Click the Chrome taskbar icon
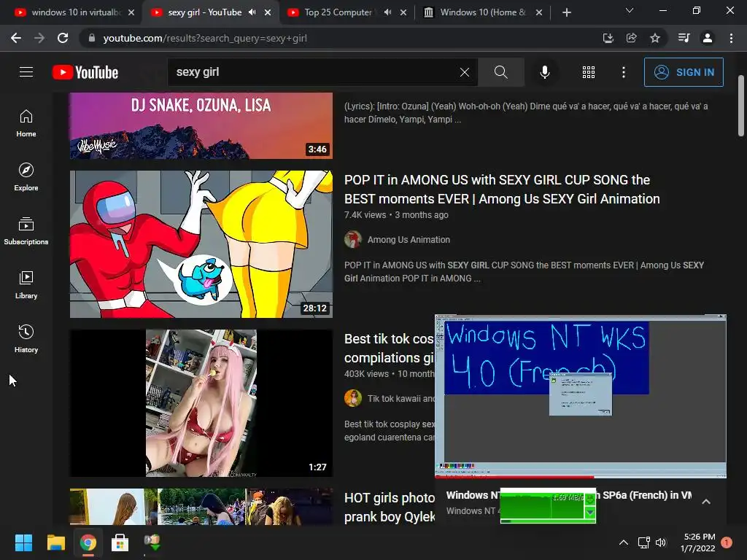Screen dimensions: 747x560 (x=88, y=542)
